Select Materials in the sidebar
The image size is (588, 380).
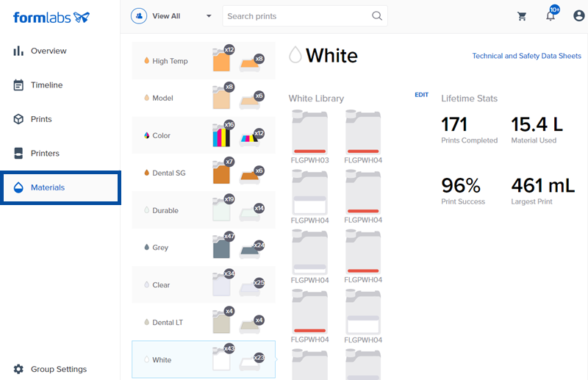pos(60,187)
